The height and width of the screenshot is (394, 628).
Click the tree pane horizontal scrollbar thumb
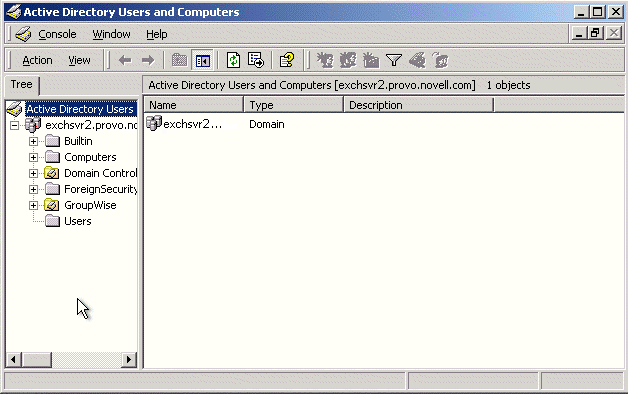(x=36, y=359)
